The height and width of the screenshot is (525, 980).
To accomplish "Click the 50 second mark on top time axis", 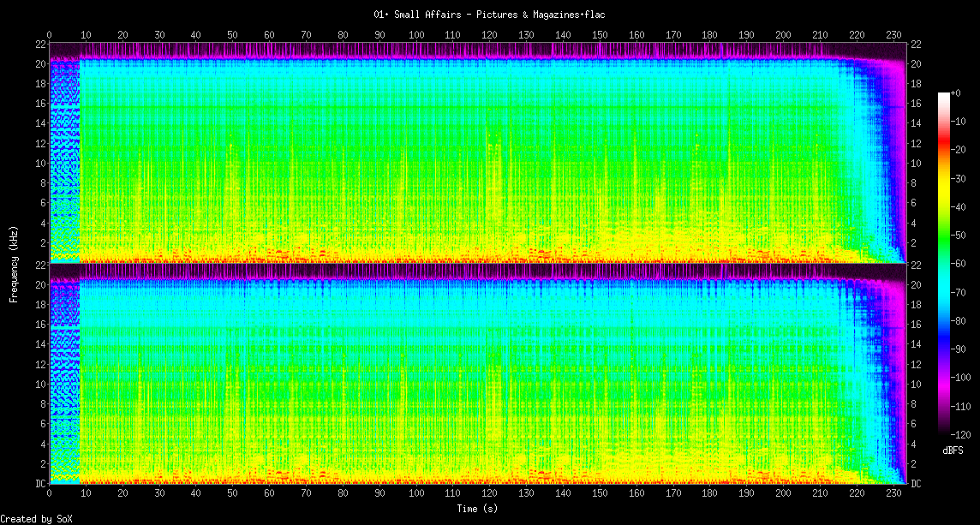I will pyautogui.click(x=233, y=34).
